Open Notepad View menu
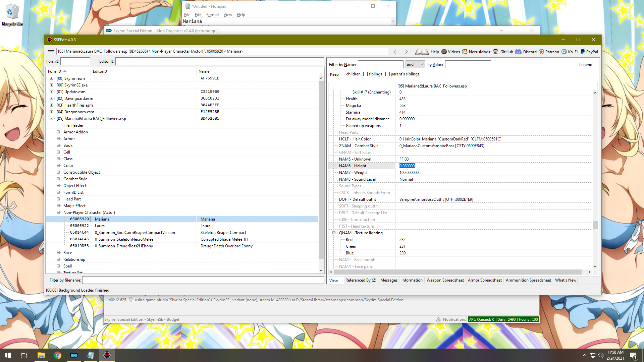 pos(228,15)
